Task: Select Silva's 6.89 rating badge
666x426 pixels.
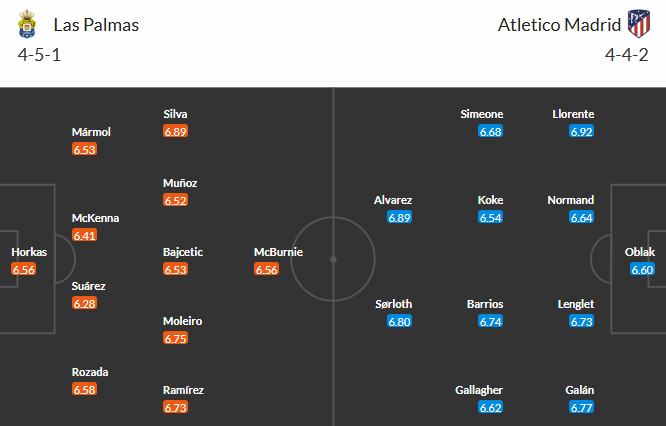Action: [175, 132]
